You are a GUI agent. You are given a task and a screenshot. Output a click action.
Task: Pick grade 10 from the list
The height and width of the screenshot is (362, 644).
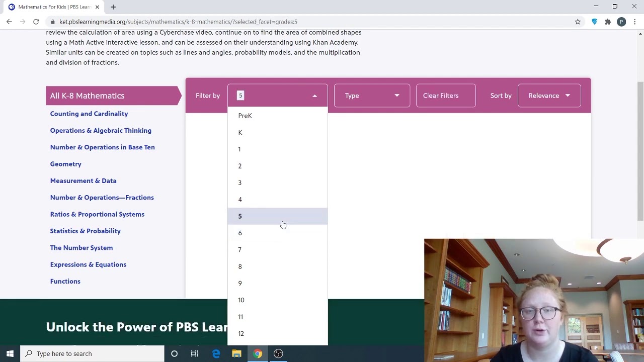click(x=277, y=300)
